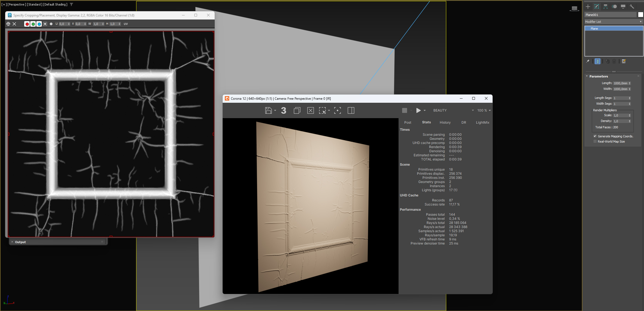Click the pin stack icon
Screen dimensions: 644x311
(588, 62)
